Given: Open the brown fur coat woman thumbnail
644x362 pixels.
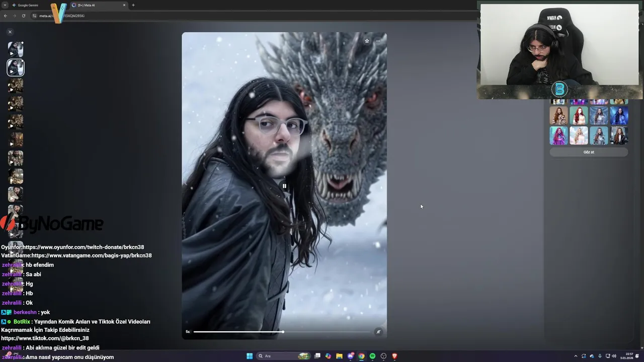Looking at the screenshot, I should [558, 115].
